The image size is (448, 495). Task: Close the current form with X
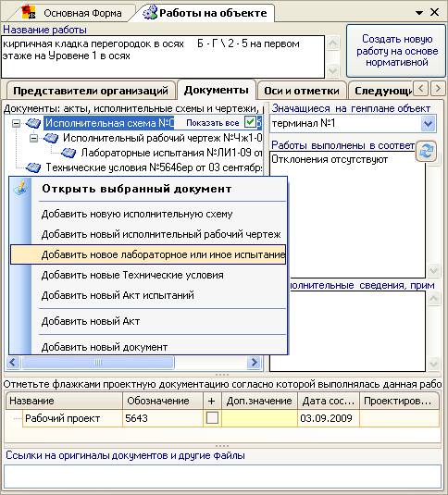click(435, 12)
